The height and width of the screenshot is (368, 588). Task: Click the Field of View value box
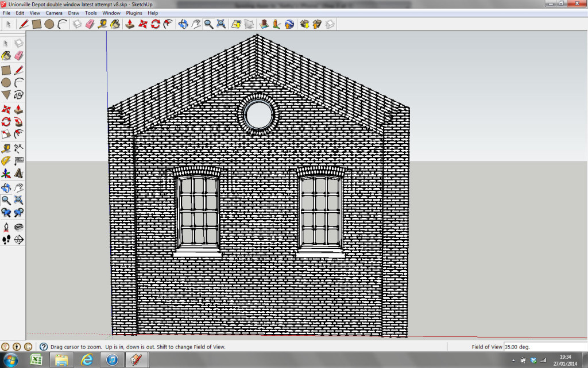(x=546, y=347)
